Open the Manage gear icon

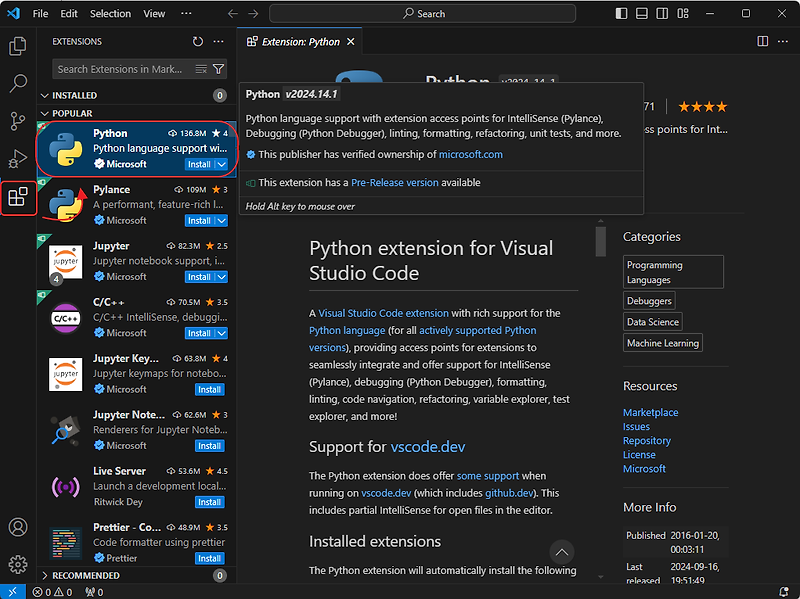click(17, 564)
